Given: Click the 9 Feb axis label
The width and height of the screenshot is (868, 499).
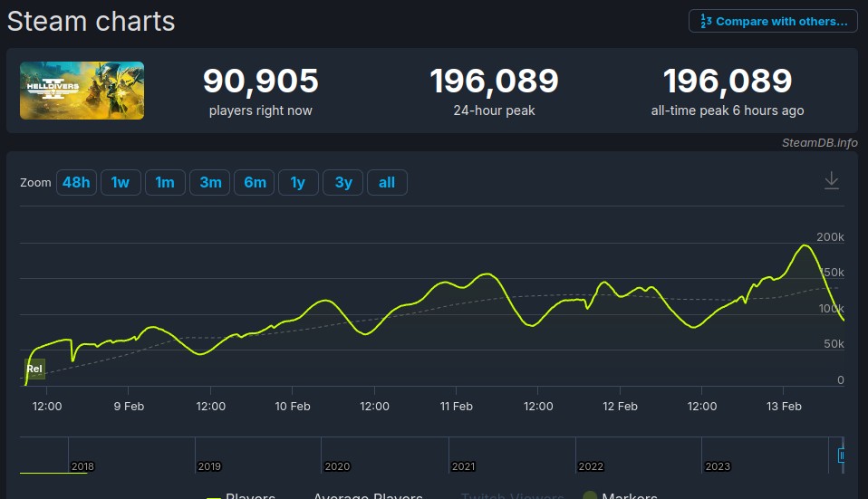Looking at the screenshot, I should tap(129, 406).
